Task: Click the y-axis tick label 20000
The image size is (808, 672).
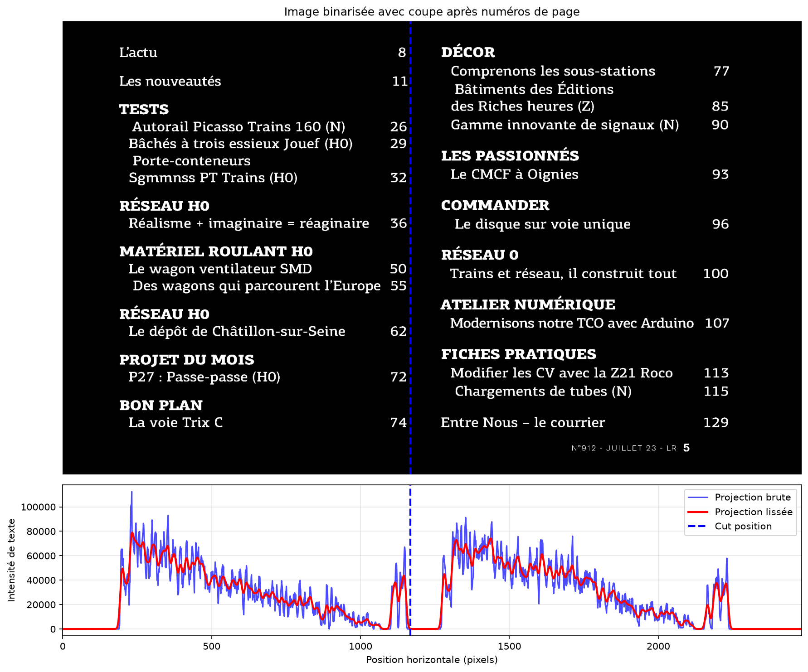Action: coord(41,604)
